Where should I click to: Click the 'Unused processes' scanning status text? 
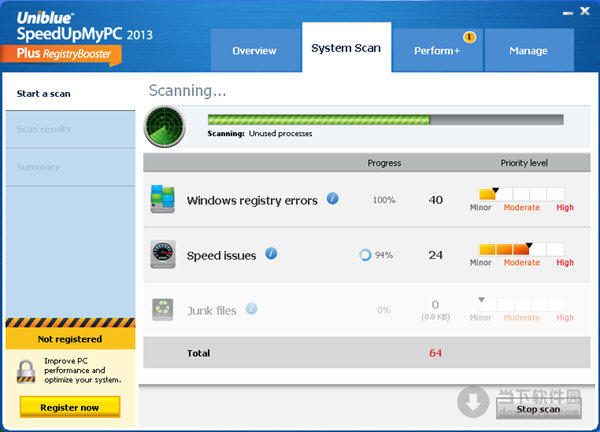click(280, 134)
